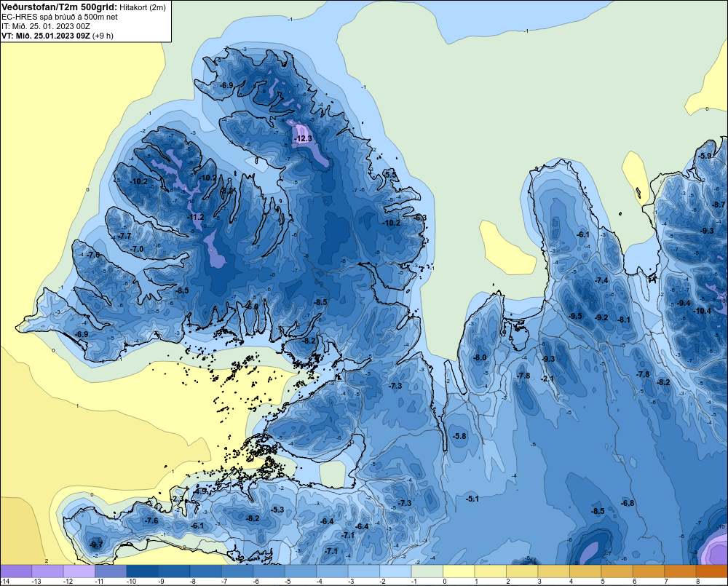Select the -6.3 temperature label

(x=419, y=218)
